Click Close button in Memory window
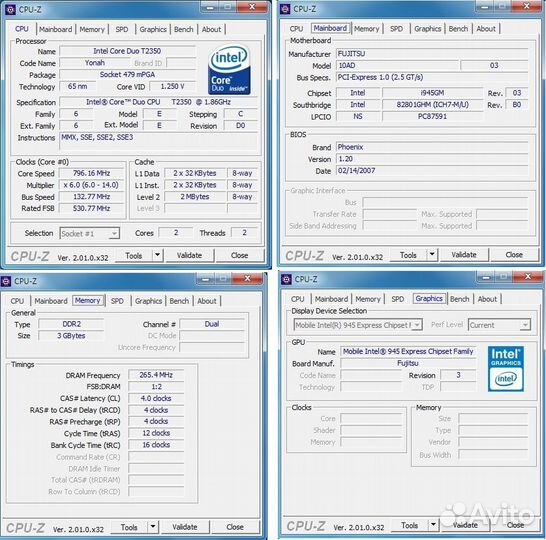 pyautogui.click(x=235, y=527)
